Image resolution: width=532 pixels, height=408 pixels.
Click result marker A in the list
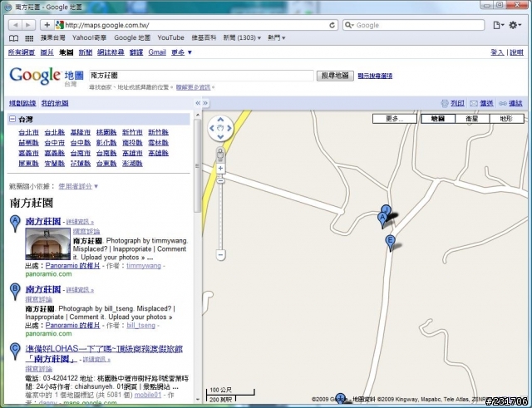15,224
